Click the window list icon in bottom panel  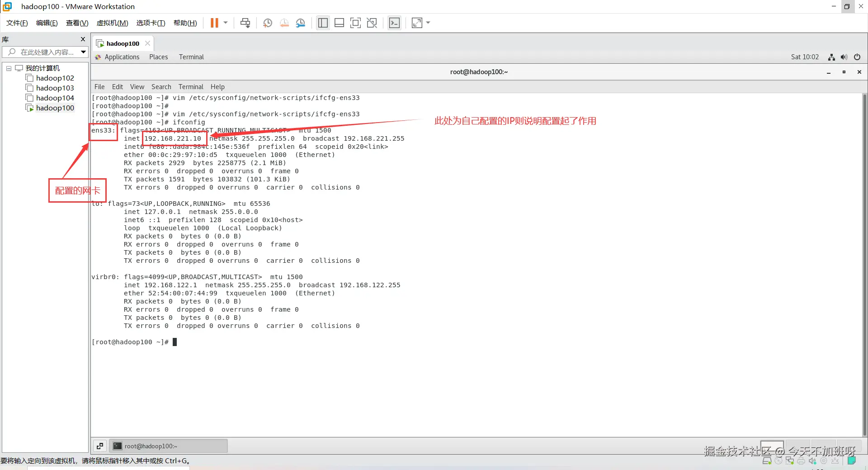point(100,446)
